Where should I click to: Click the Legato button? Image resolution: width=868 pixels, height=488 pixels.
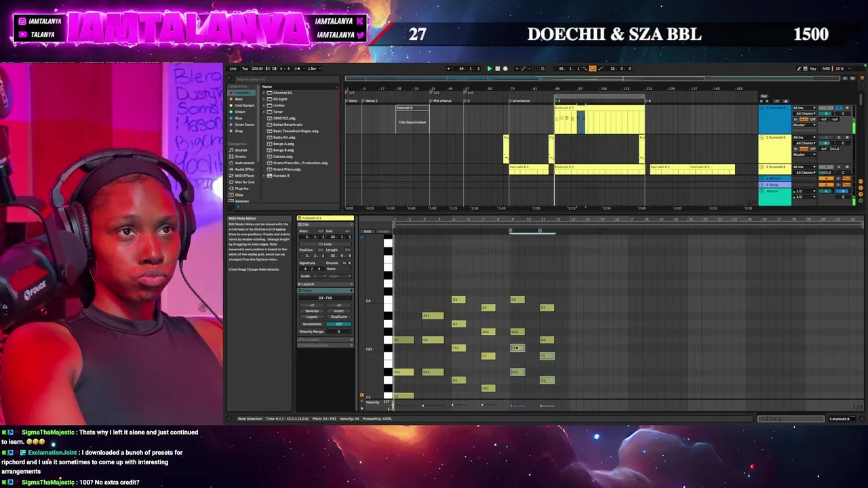[312, 317]
